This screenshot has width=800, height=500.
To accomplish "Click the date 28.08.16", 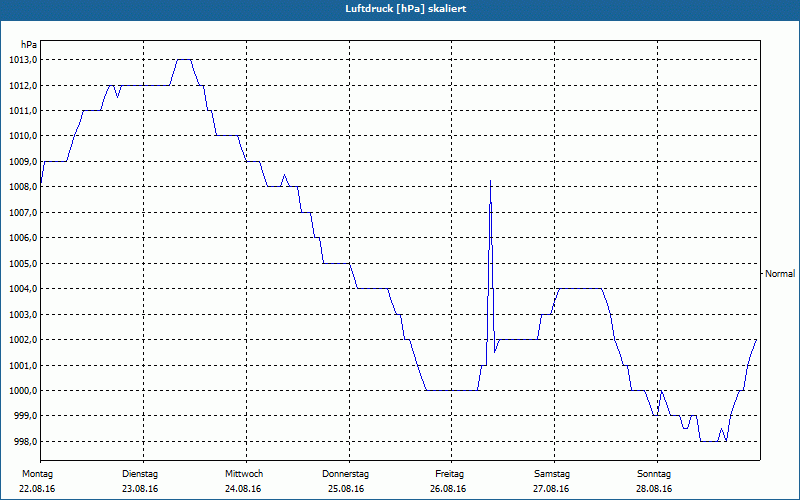I will [x=654, y=489].
